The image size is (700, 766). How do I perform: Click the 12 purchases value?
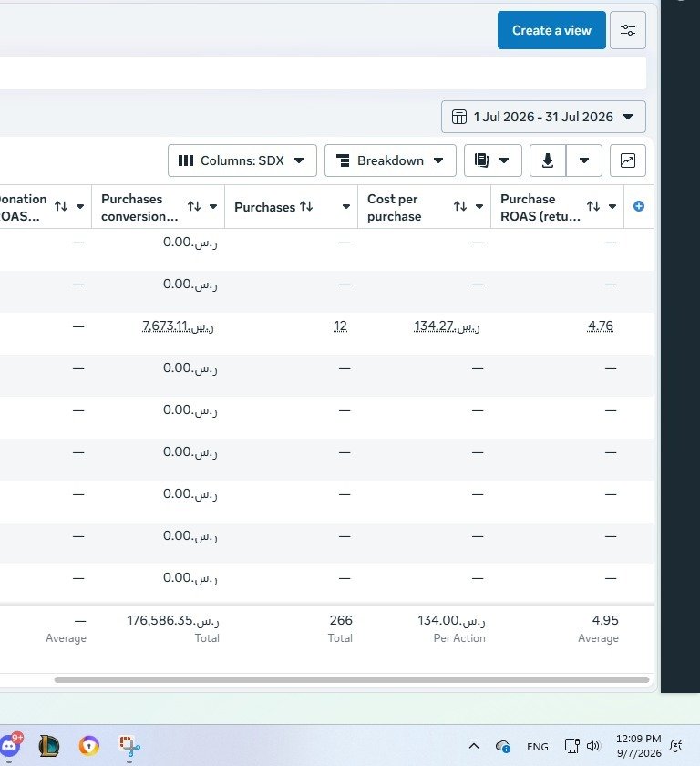coord(340,326)
